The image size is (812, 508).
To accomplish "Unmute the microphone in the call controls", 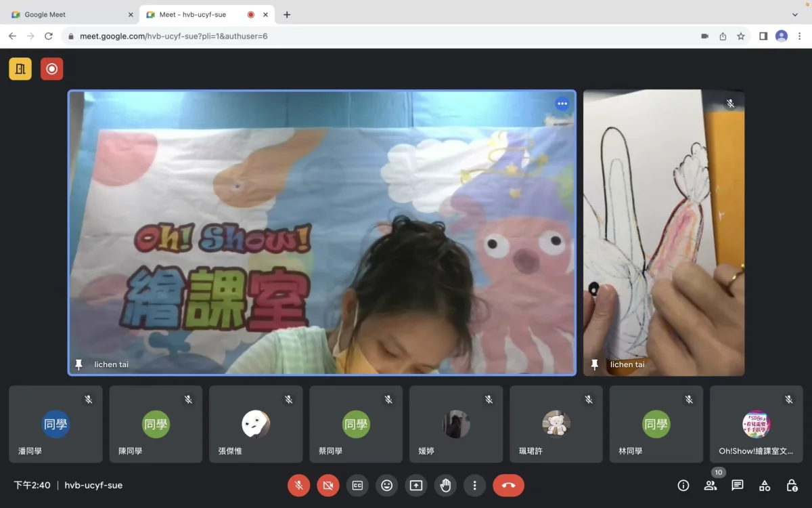I will click(298, 485).
